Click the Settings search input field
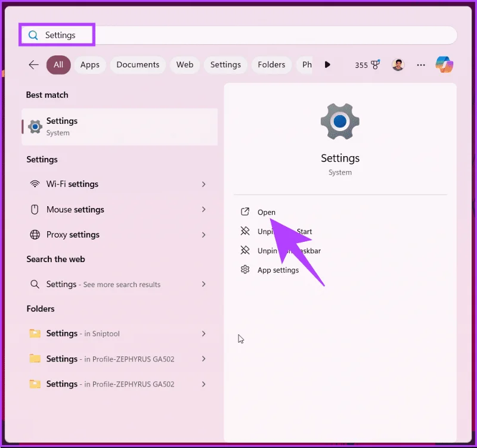 [x=239, y=35]
